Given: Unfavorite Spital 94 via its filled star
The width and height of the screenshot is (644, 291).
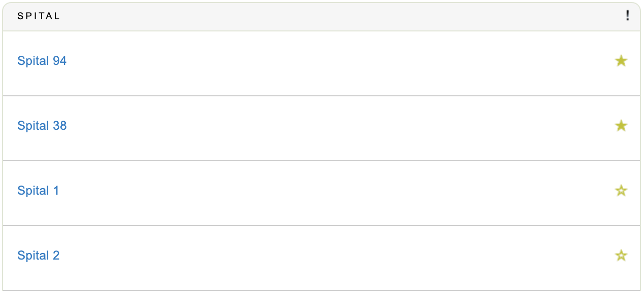Looking at the screenshot, I should [621, 61].
